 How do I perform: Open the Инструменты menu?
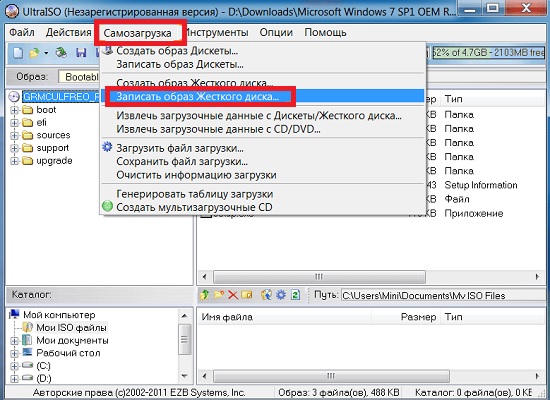point(217,33)
